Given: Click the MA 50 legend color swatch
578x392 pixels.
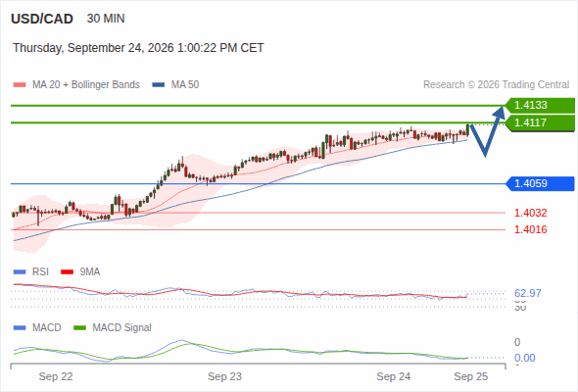Looking at the screenshot, I should point(159,85).
